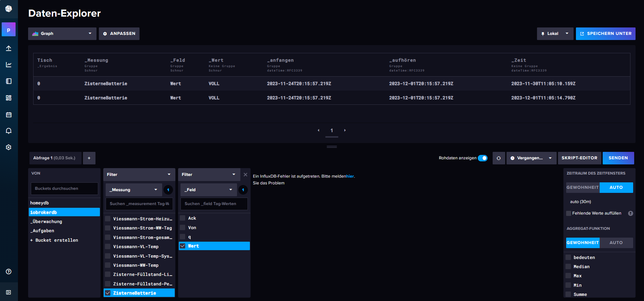This screenshot has height=301, width=644.
Task: Check the Max aggregate function
Action: pos(568,276)
